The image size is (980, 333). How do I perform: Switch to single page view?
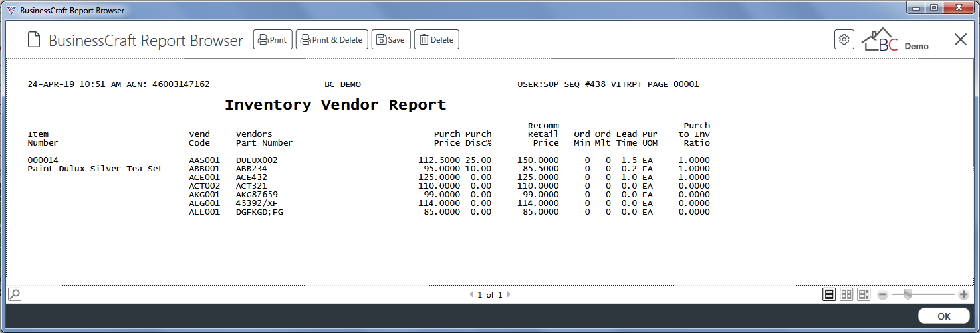tap(829, 294)
